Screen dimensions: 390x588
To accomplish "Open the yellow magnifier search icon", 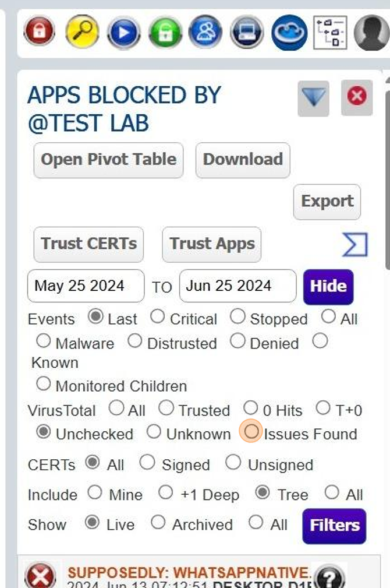I will pyautogui.click(x=81, y=31).
